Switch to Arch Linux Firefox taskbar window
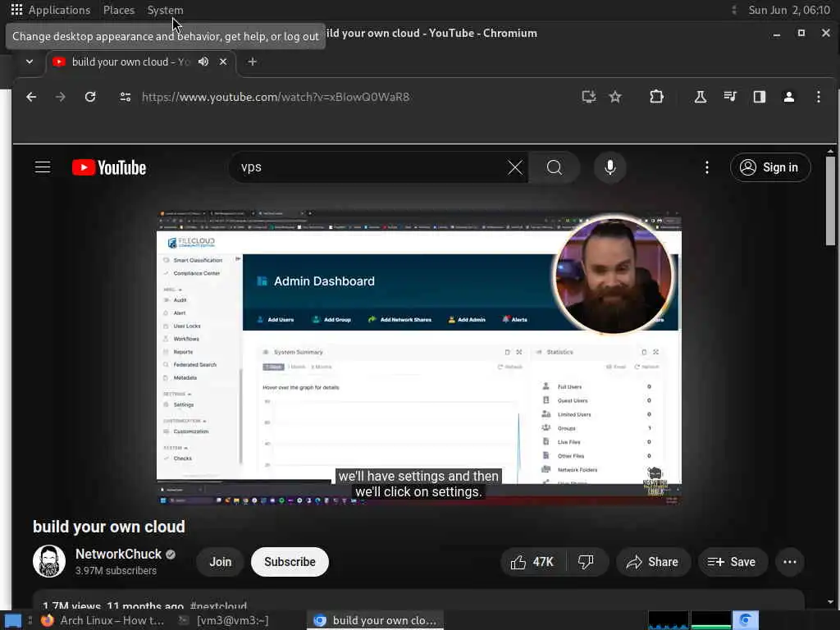The width and height of the screenshot is (840, 630). point(103,620)
